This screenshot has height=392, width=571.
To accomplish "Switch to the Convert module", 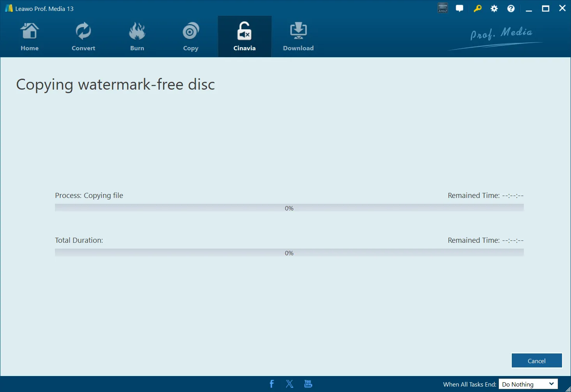I will click(83, 37).
